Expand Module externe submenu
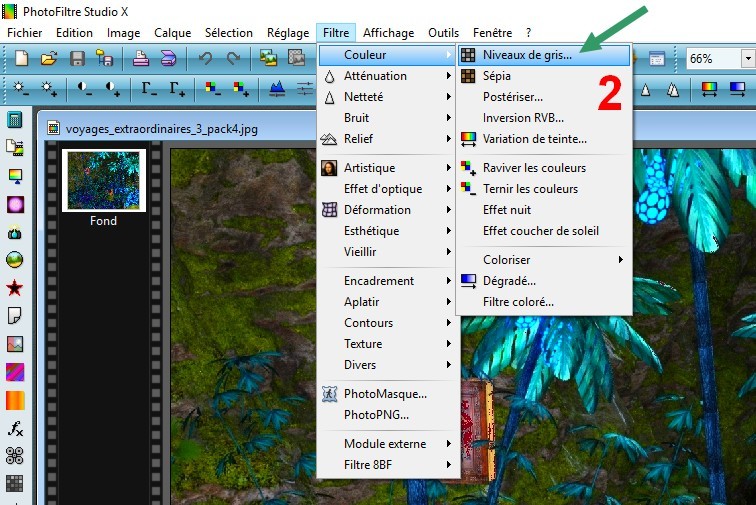756x505 pixels. [388, 444]
